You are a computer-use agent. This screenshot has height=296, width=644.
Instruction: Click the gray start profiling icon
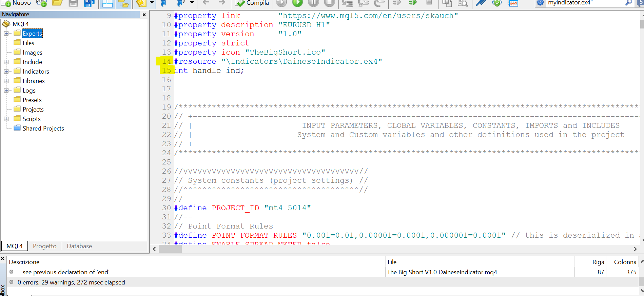tap(397, 3)
